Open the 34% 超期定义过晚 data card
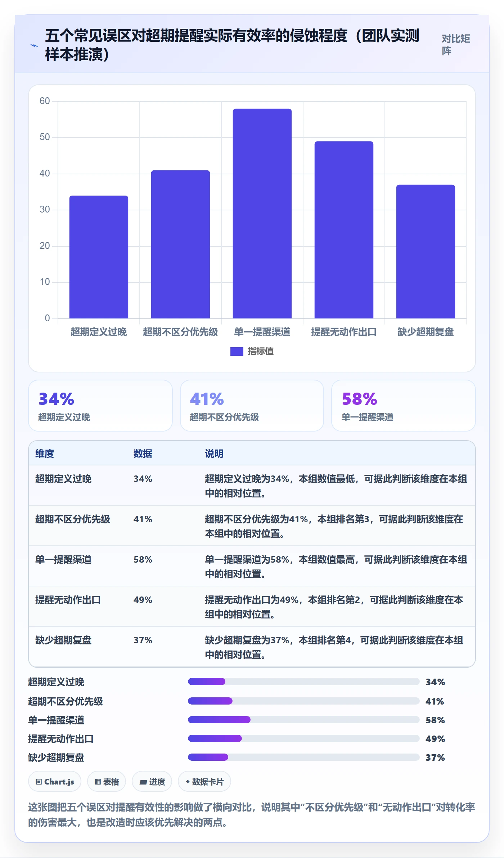Screen dimensions: 504x858 [x=100, y=406]
